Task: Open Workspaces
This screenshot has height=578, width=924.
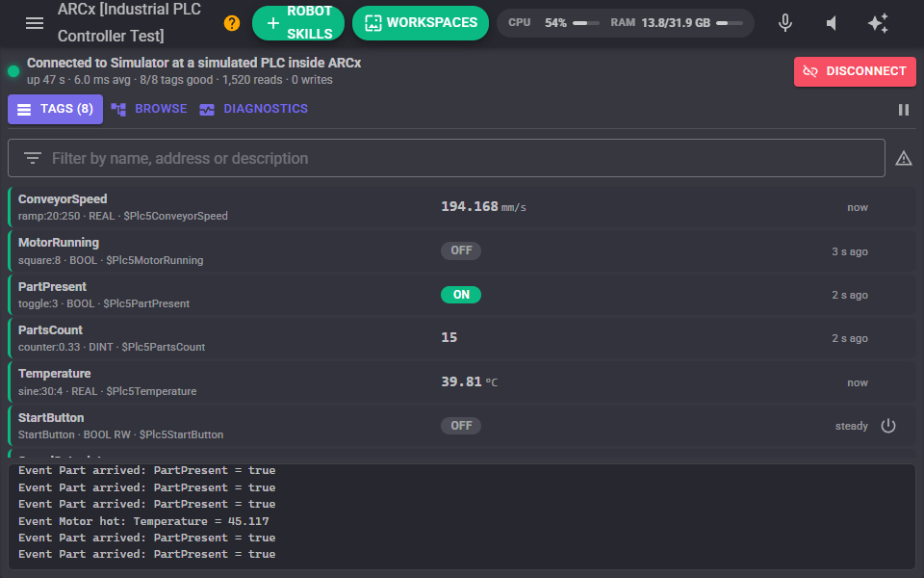Action: pyautogui.click(x=421, y=23)
